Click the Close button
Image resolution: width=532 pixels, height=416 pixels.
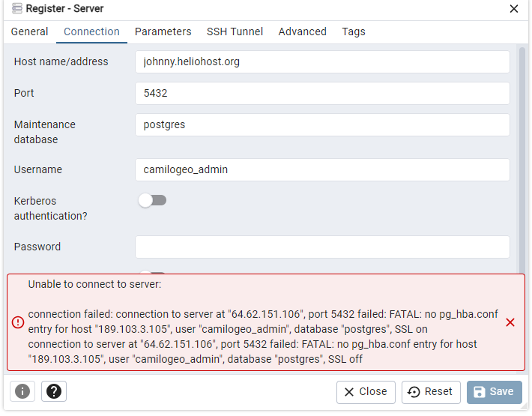coord(366,392)
